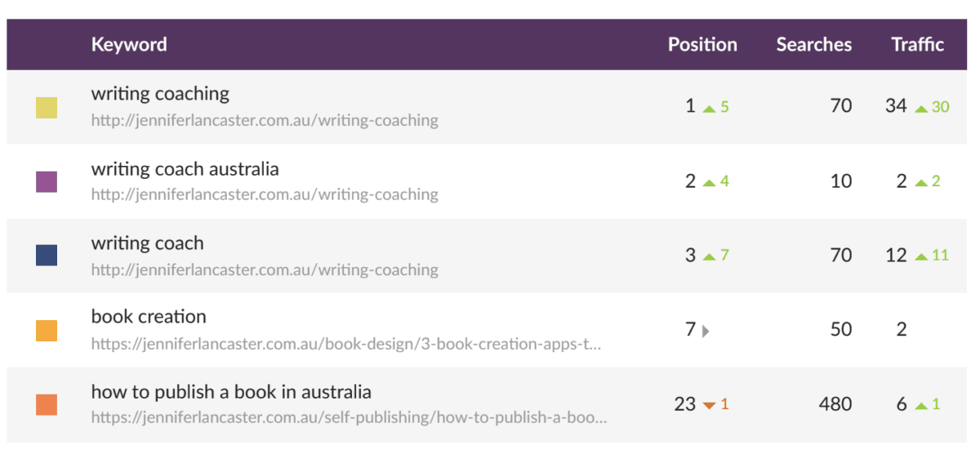Image resolution: width=980 pixels, height=450 pixels.
Task: Select the 'writing coach' keyword text
Action: pos(148,243)
